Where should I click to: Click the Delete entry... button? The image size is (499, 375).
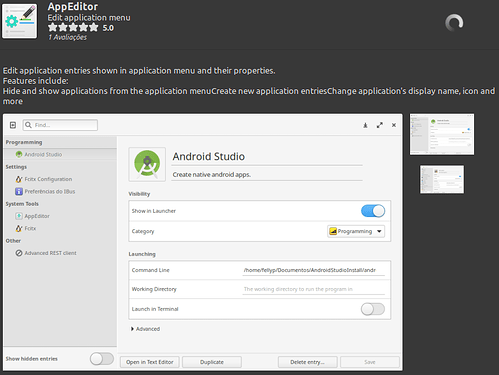point(307,362)
